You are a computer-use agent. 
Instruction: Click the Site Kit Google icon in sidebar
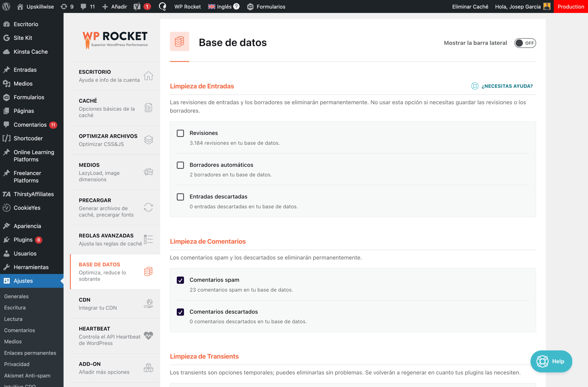[6, 38]
